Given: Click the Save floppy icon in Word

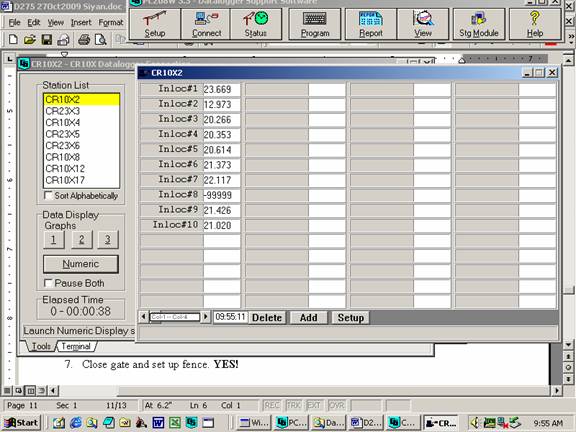Looking at the screenshot, I should [47, 39].
